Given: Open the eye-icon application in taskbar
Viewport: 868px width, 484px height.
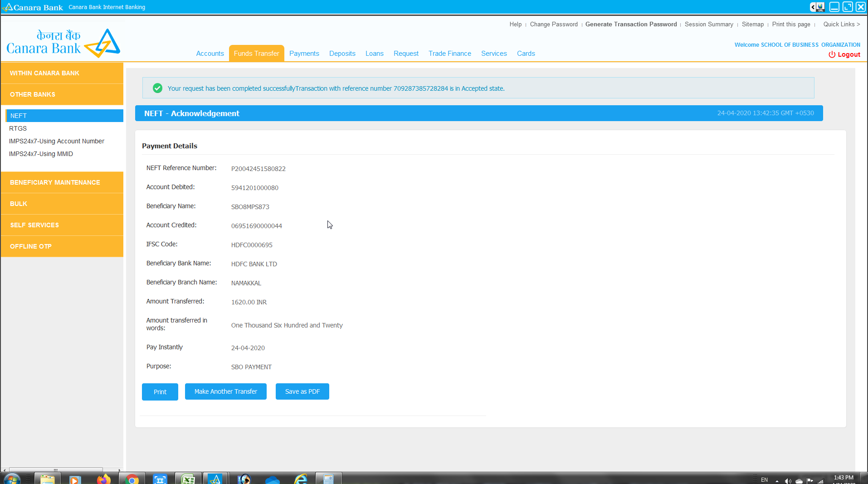Looking at the screenshot, I should [244, 479].
